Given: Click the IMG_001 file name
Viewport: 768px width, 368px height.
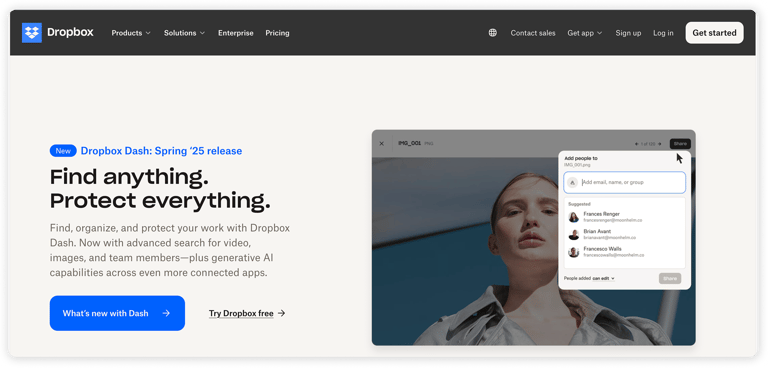Looking at the screenshot, I should pos(409,144).
